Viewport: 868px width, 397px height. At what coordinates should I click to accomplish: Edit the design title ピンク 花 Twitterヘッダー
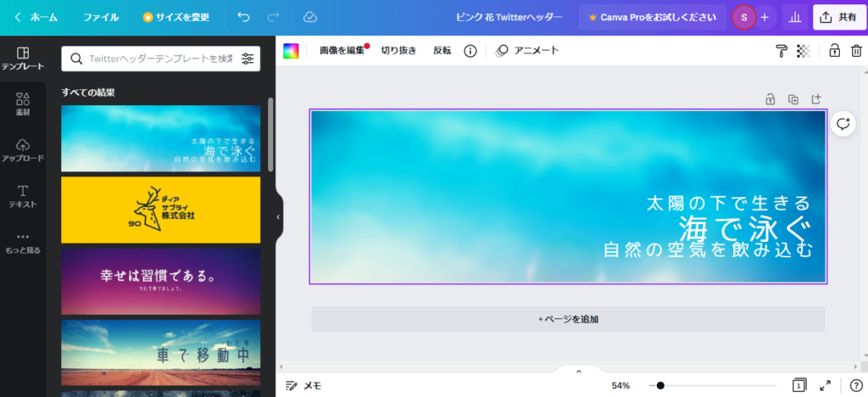click(x=509, y=17)
